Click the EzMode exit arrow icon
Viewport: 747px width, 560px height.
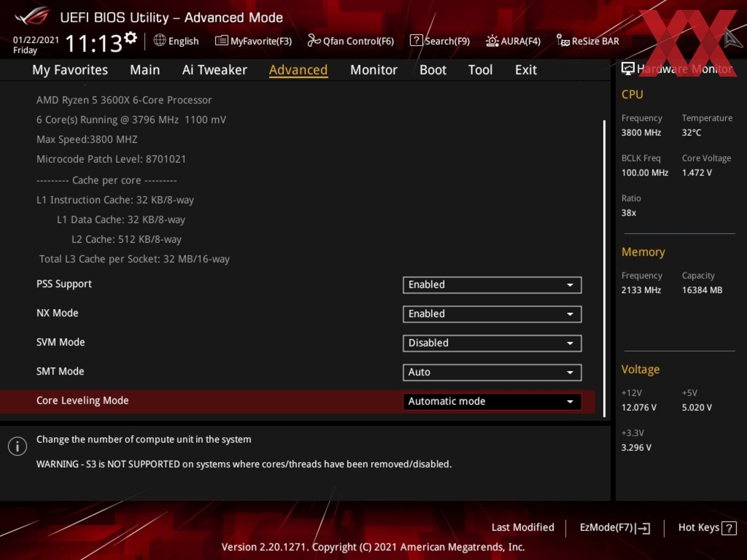coord(643,528)
